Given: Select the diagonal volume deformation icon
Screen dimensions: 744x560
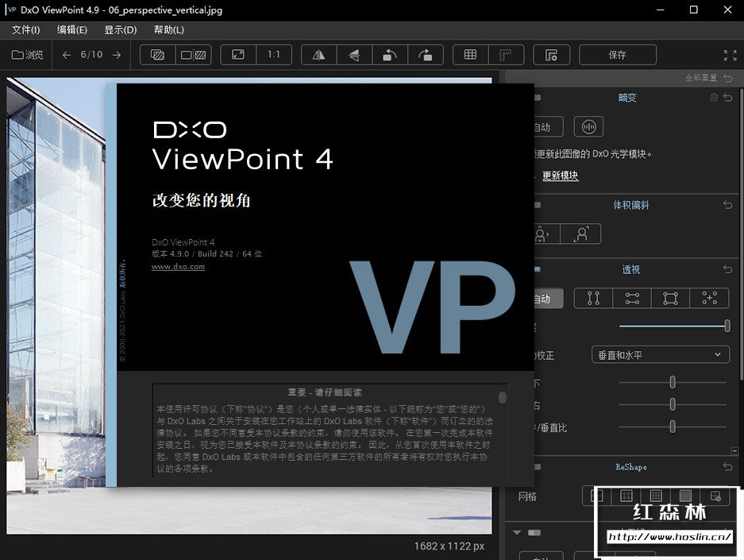Looking at the screenshot, I should pos(580,234).
